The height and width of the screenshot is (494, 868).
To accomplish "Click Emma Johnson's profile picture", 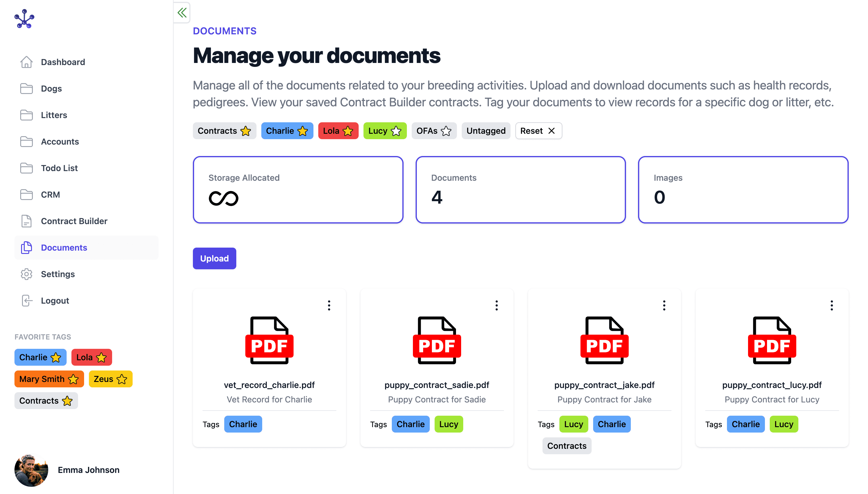I will (x=31, y=470).
